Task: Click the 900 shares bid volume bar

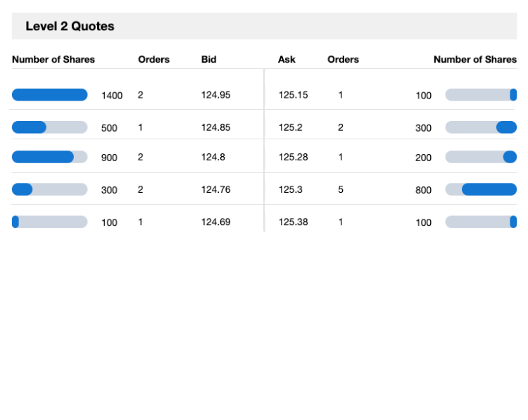Action: point(49,157)
